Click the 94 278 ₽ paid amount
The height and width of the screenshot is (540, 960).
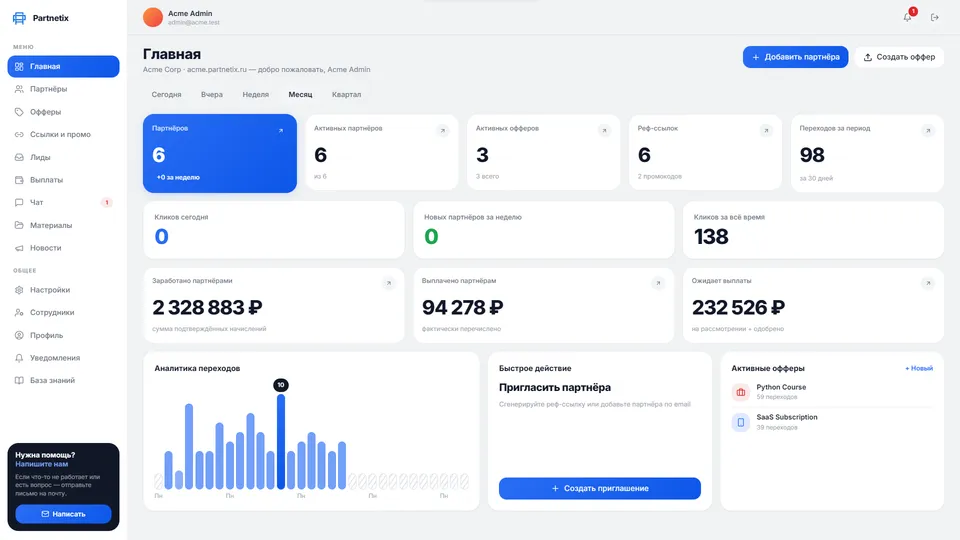pyautogui.click(x=463, y=307)
